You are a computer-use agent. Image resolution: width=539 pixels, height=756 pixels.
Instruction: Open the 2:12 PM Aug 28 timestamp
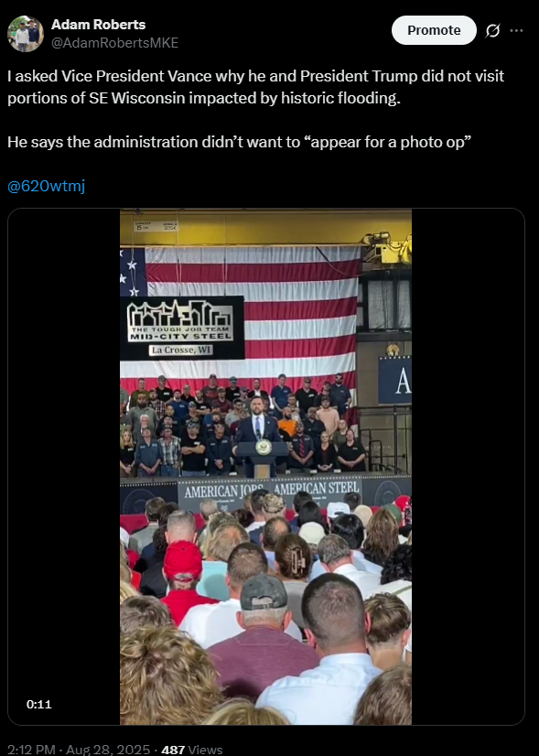79,750
